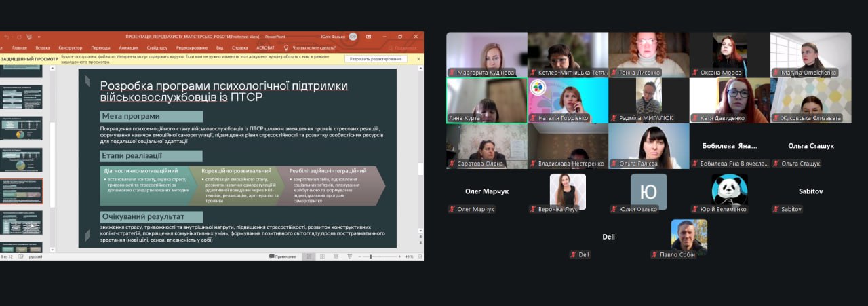Select Анна Курта's highlighted video tile
The height and width of the screenshot is (306, 868).
(486, 100)
